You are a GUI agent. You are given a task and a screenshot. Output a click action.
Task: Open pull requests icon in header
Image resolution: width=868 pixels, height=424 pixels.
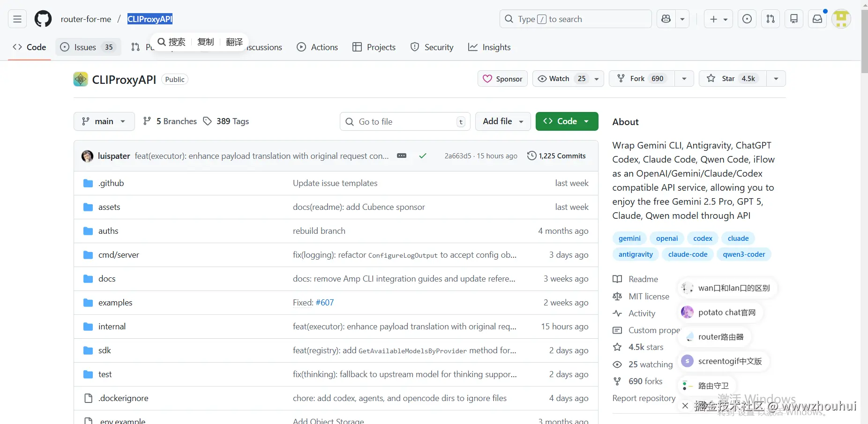[x=770, y=19]
